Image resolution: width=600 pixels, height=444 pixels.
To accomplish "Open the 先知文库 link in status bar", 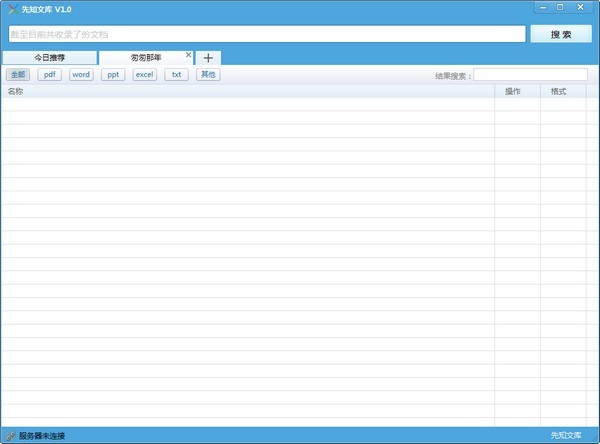I will (565, 436).
